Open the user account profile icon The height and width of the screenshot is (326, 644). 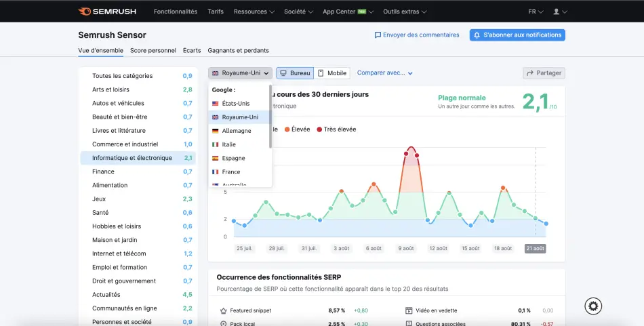tap(556, 12)
